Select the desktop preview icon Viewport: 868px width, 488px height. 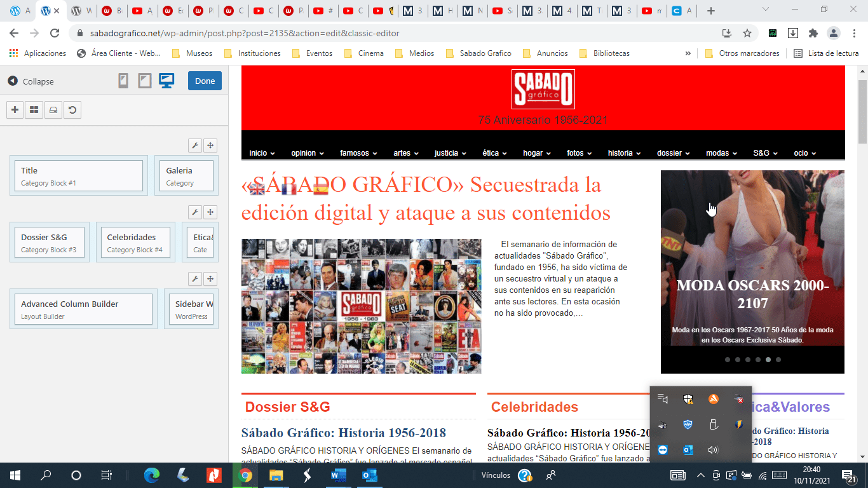click(166, 81)
